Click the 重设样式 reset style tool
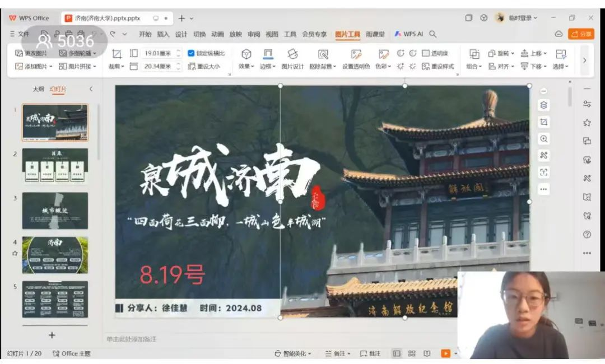Screen dimensions: 605x364 tap(438, 66)
